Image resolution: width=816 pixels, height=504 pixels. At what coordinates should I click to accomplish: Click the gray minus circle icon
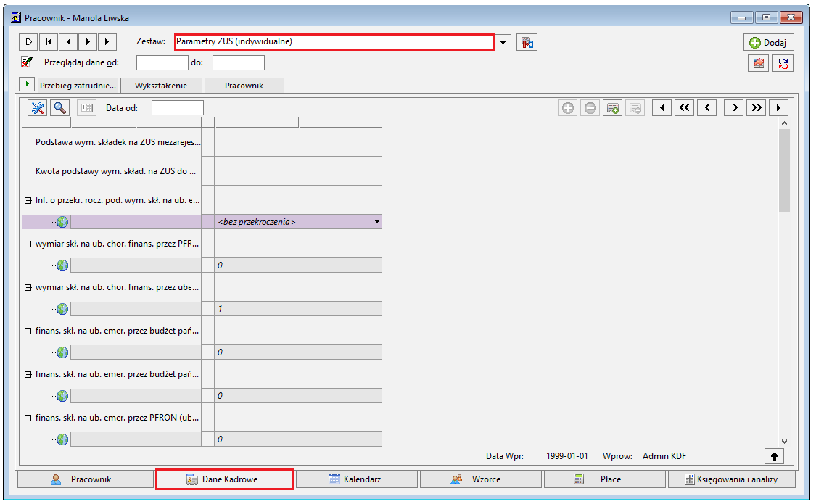click(590, 107)
